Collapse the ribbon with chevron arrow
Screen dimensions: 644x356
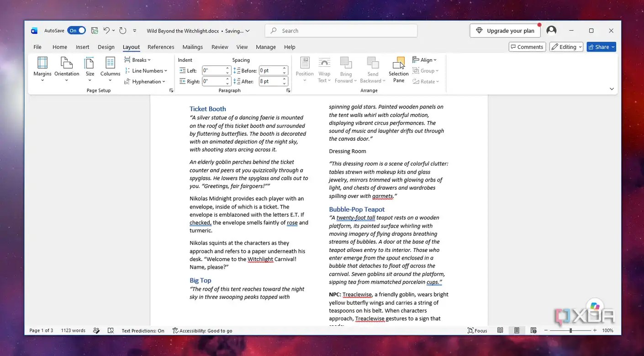[612, 89]
